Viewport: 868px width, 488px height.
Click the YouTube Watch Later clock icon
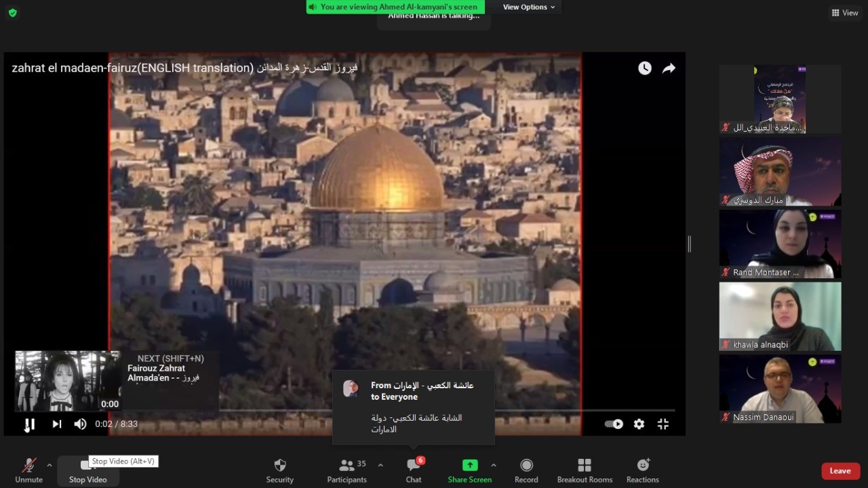(644, 68)
